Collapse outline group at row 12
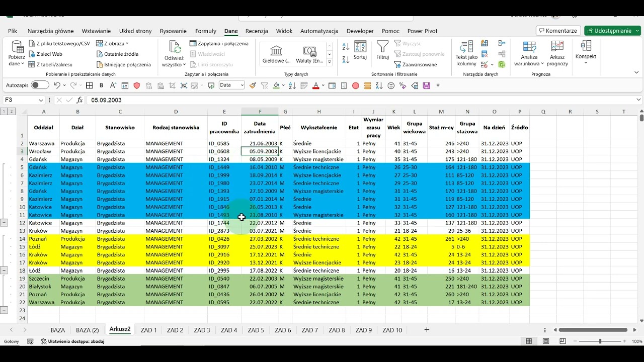The height and width of the screenshot is (362, 644). (4, 223)
